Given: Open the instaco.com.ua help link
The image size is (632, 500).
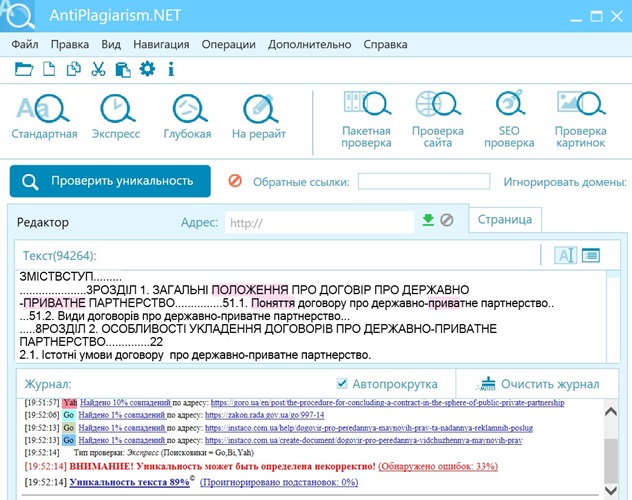Looking at the screenshot, I should coord(369,427).
